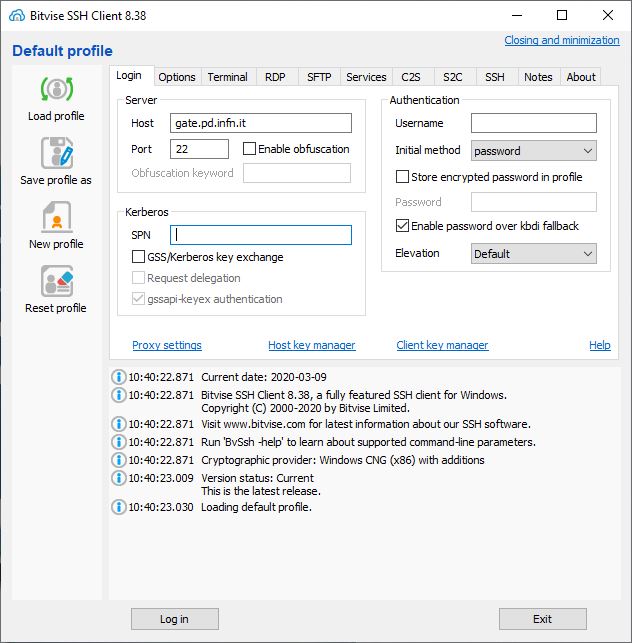Click the Password input field

[534, 202]
